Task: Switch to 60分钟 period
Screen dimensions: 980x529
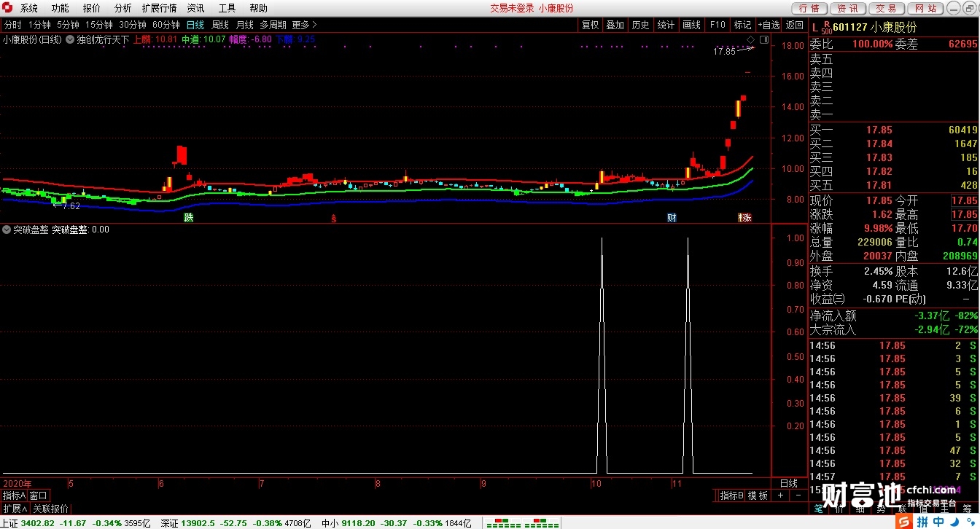Action: pyautogui.click(x=166, y=25)
